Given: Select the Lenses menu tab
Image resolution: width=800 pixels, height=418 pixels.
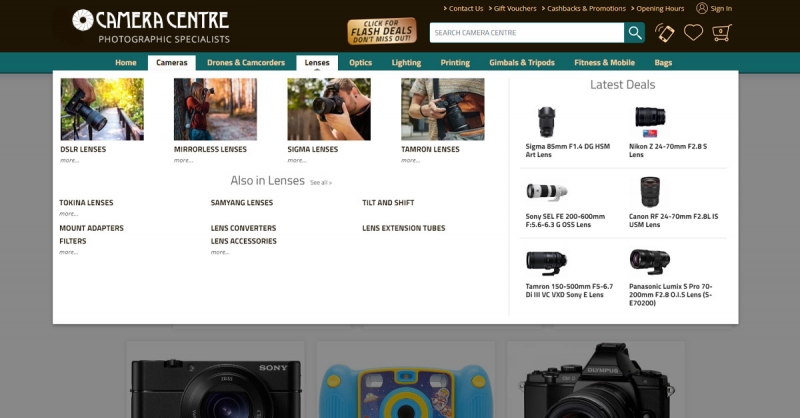Looking at the screenshot, I should tap(317, 62).
